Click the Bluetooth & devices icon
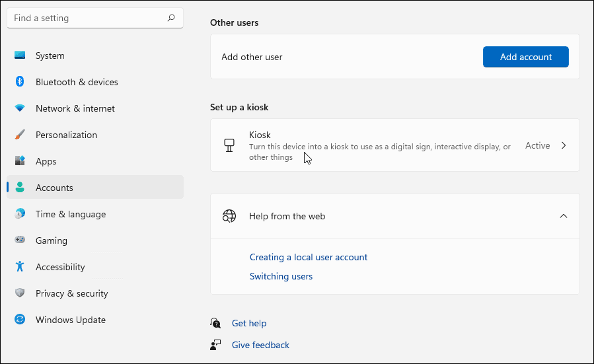 (20, 82)
